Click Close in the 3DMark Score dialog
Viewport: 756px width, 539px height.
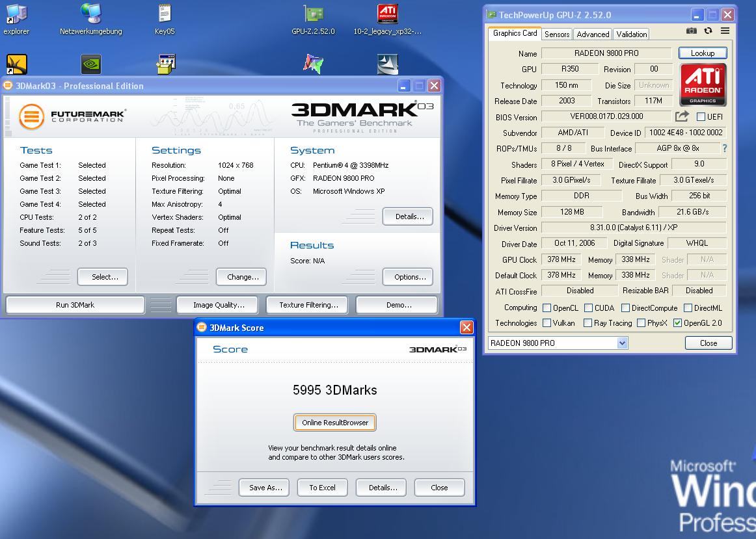pos(440,488)
